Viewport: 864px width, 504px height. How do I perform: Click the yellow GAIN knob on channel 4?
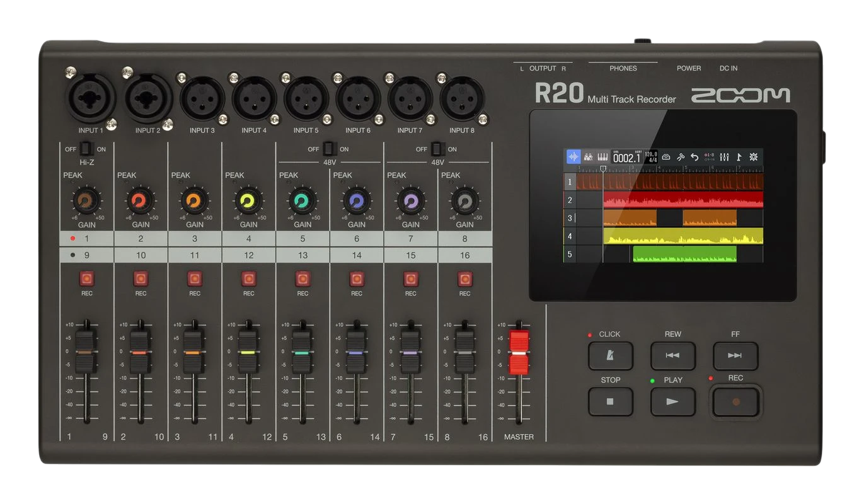click(x=248, y=201)
